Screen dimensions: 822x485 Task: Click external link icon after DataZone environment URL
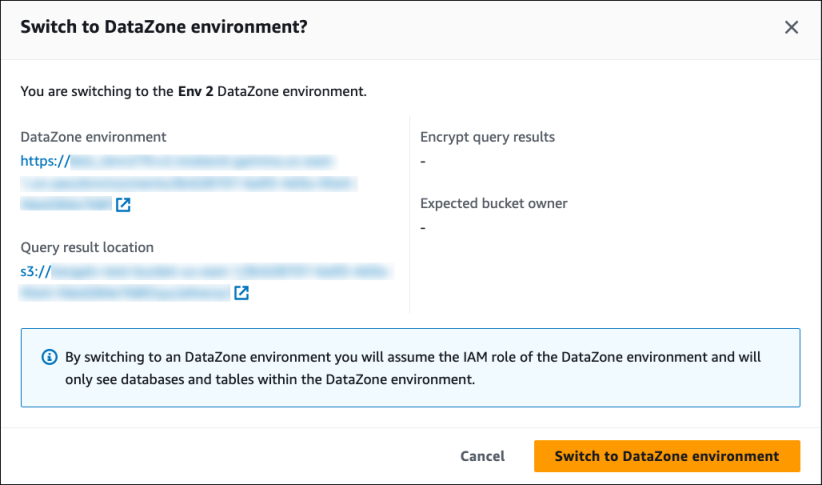coord(123,205)
